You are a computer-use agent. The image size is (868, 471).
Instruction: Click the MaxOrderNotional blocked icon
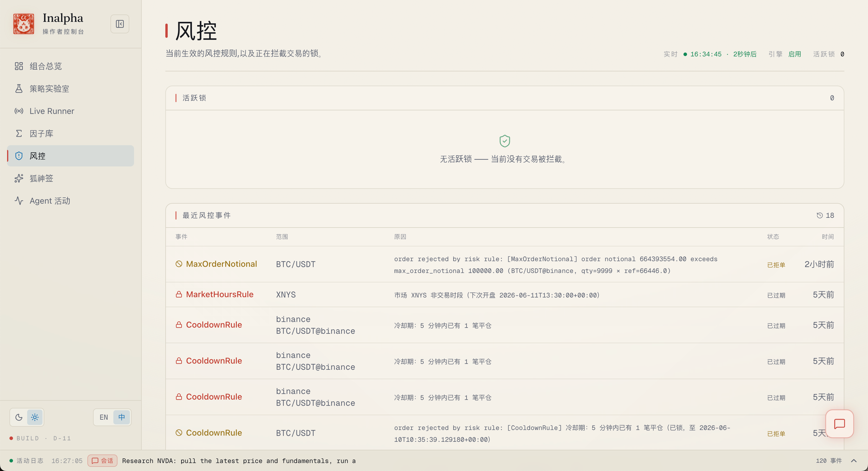tap(179, 264)
